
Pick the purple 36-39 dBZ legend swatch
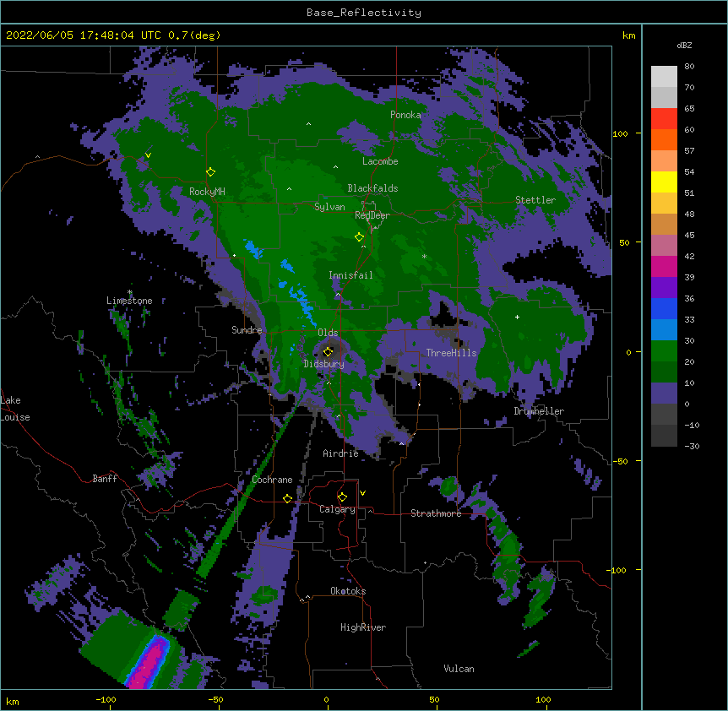click(664, 287)
